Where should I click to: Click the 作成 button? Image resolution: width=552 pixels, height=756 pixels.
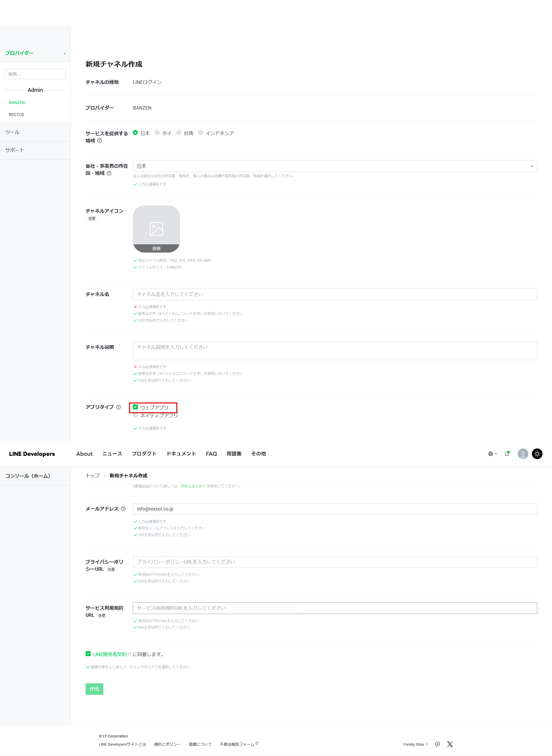pyautogui.click(x=94, y=689)
